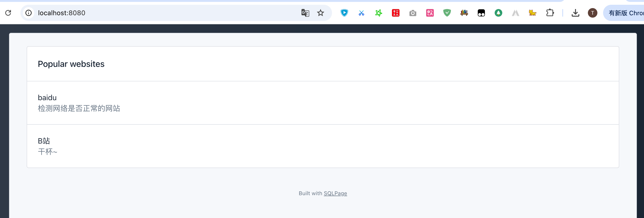Open the red Chinese-character extension

point(395,13)
